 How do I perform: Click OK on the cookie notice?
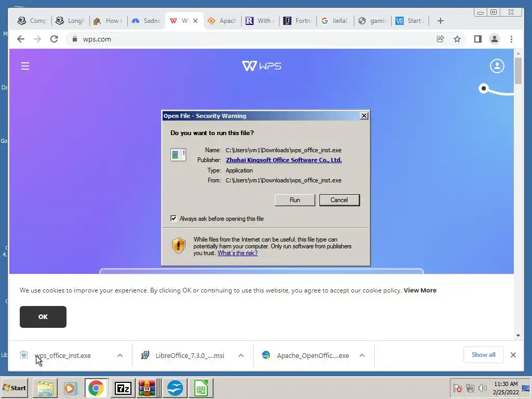tap(43, 317)
